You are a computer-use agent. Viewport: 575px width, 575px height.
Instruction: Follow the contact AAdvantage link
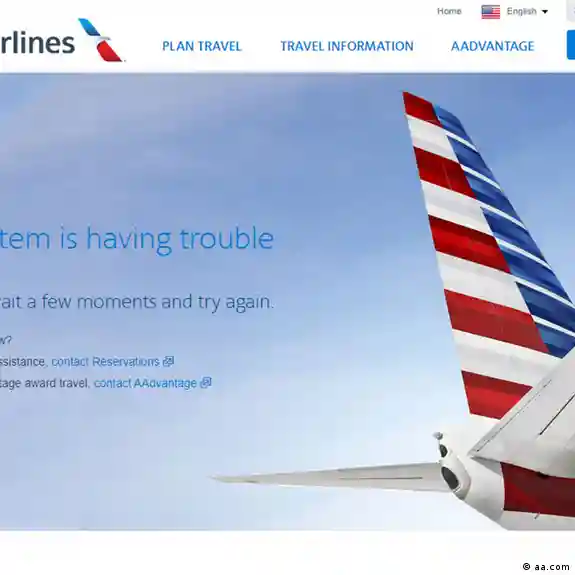click(146, 383)
